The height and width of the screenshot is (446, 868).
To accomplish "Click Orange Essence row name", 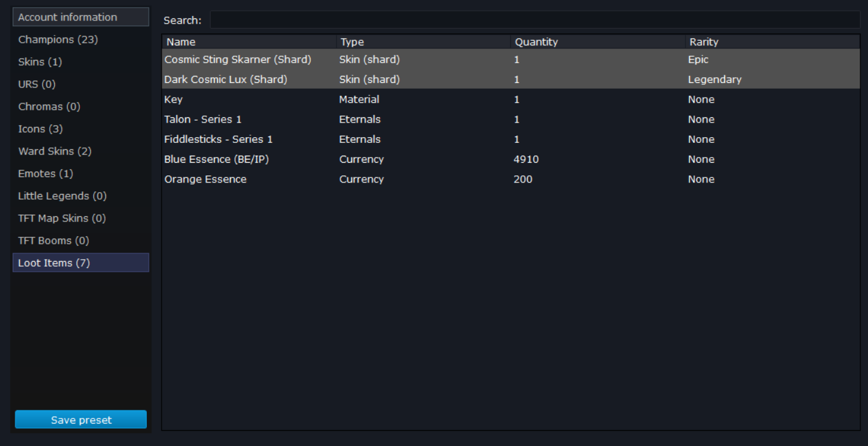I will [x=205, y=179].
